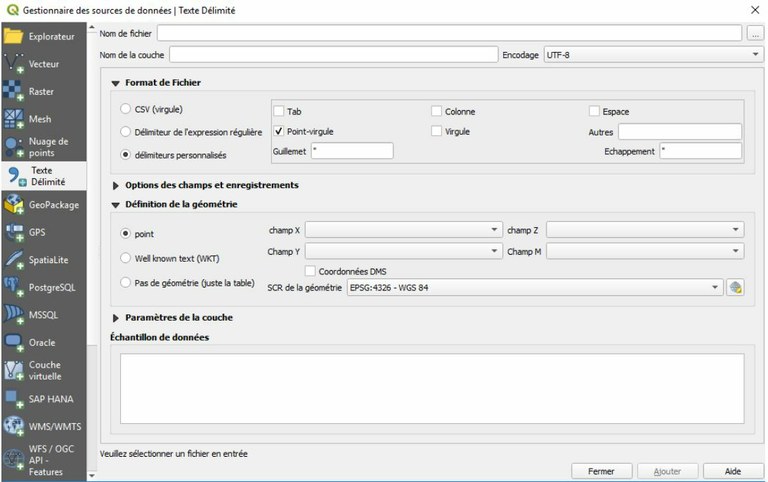Enable the Tab delimiter checkbox
Image resolution: width=768 pixels, height=482 pixels.
[x=280, y=111]
